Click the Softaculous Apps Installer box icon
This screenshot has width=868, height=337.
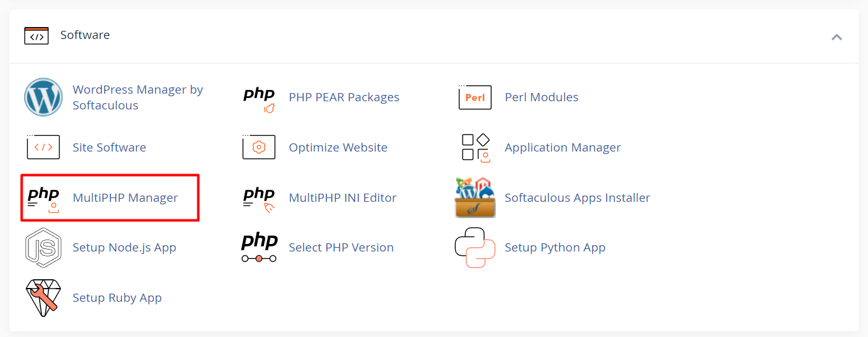point(475,197)
